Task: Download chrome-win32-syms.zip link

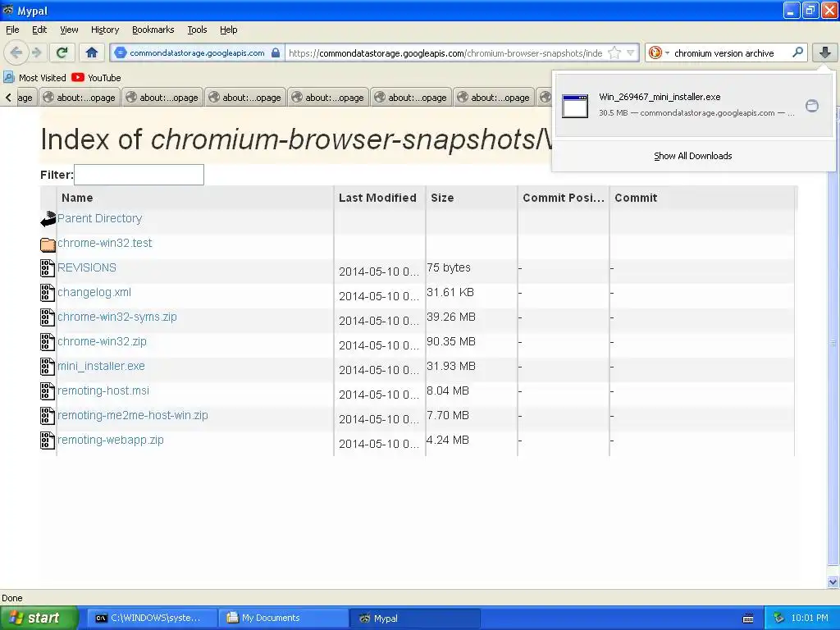Action: click(116, 317)
